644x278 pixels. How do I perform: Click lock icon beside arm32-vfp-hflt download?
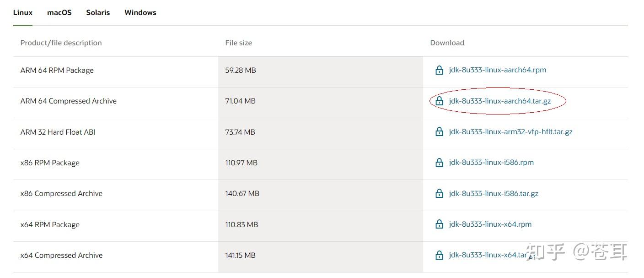[x=439, y=132]
